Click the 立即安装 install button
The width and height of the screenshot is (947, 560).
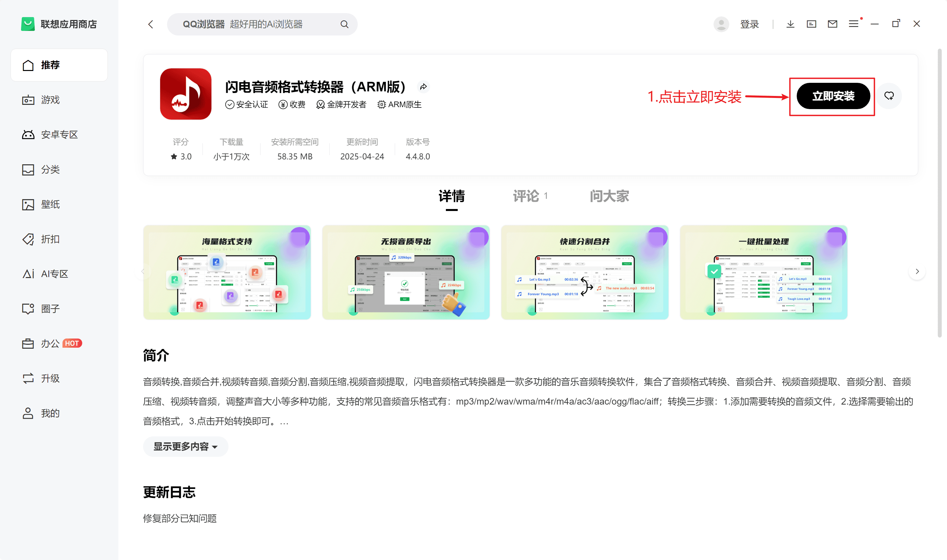(833, 96)
